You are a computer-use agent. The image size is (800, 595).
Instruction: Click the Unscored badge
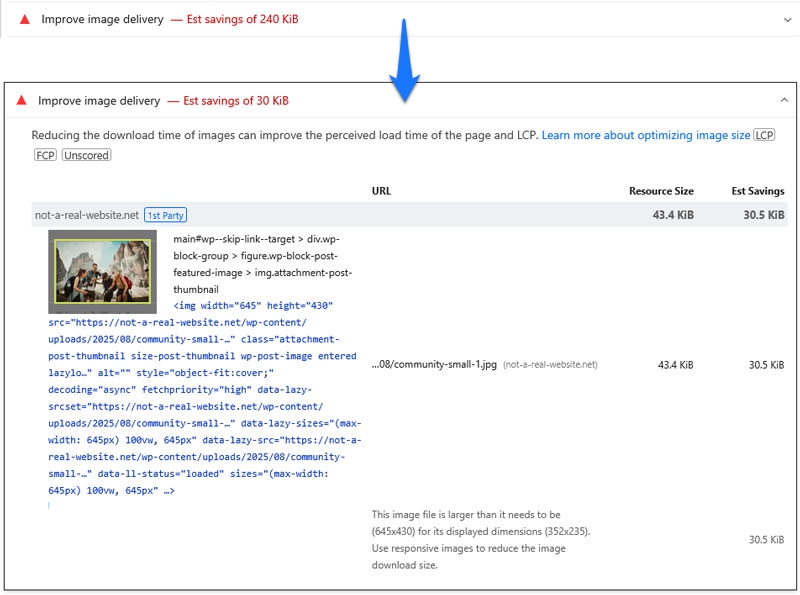coord(86,155)
